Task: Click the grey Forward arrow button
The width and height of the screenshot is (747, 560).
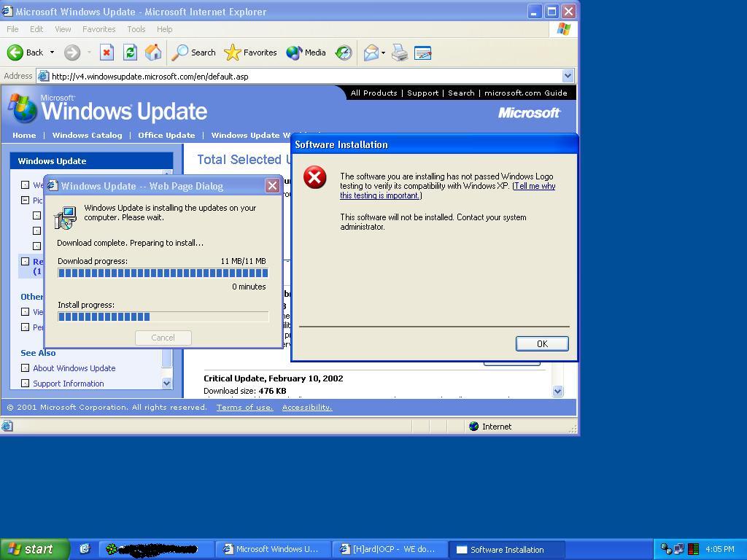Action: click(72, 52)
